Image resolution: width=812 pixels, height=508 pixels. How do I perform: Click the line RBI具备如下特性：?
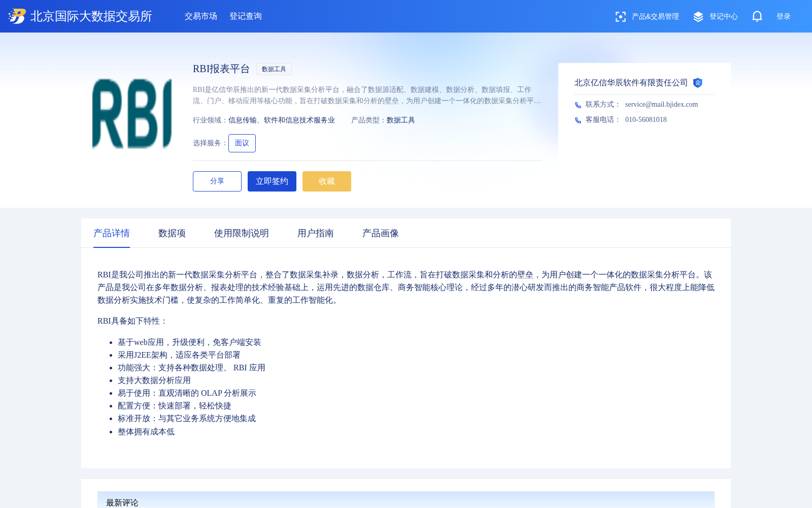pos(132,321)
